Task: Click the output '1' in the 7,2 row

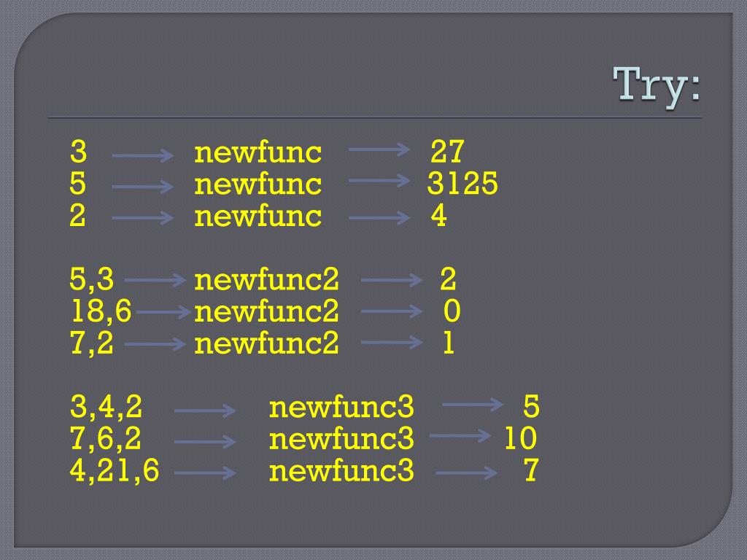Action: point(449,343)
